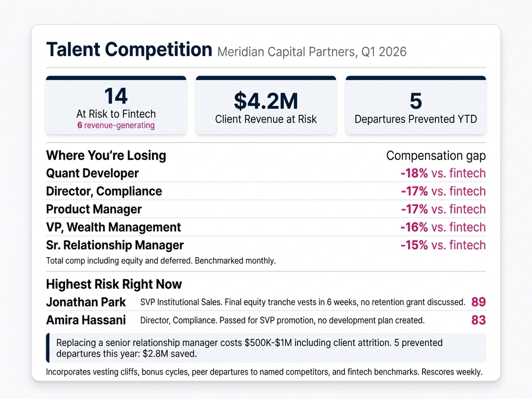Image resolution: width=532 pixels, height=399 pixels.
Task: Click the Highest Risk Right Now heading
Action: [x=114, y=284]
